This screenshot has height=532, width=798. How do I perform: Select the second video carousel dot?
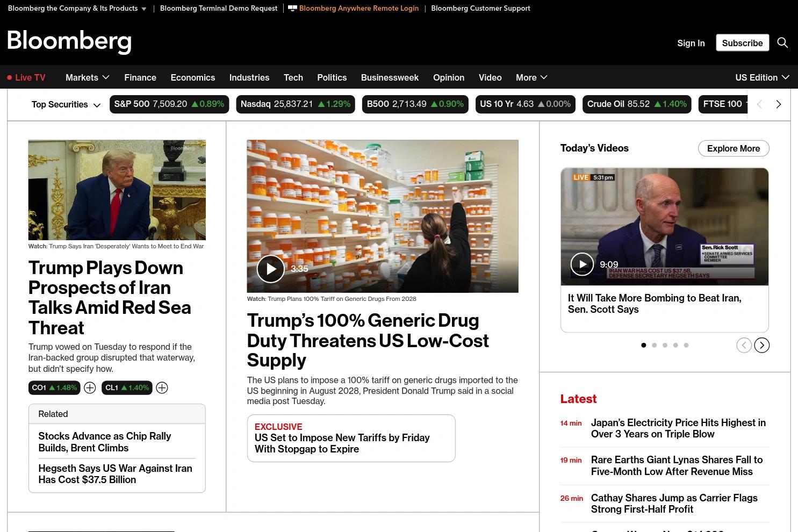[655, 345]
